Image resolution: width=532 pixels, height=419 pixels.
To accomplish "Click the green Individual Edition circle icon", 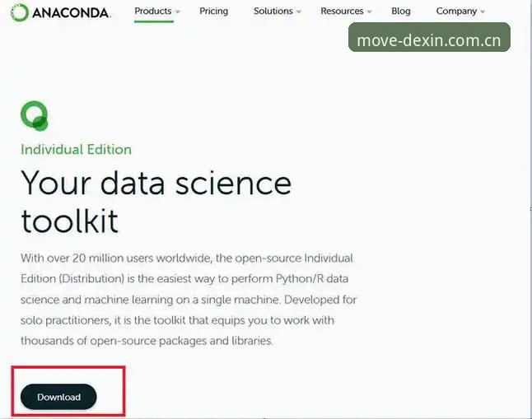I will coord(35,116).
